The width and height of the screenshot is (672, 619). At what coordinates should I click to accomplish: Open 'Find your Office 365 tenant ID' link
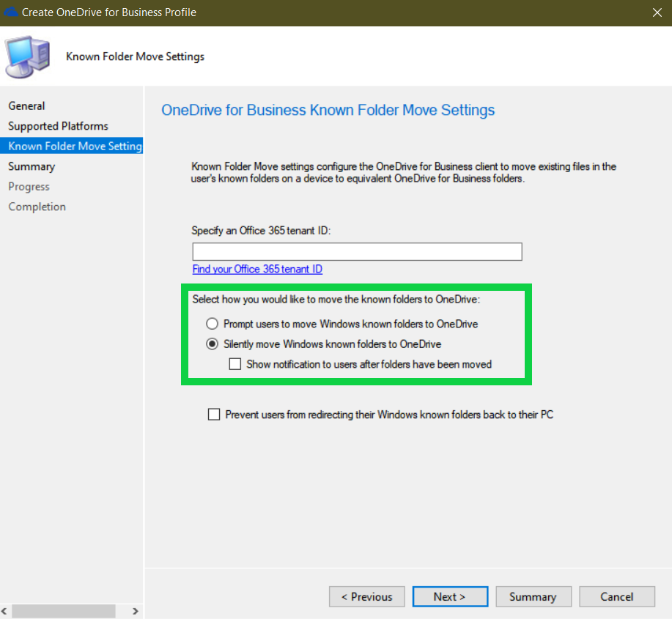click(x=257, y=269)
